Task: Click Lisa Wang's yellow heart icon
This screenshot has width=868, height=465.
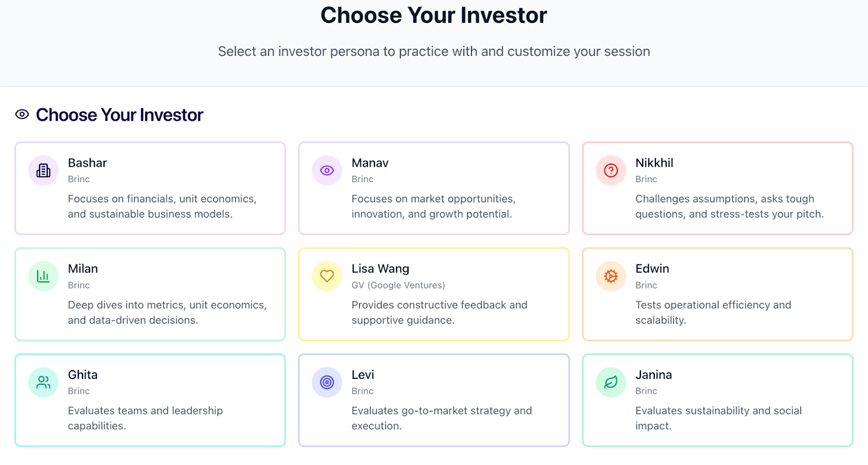Action: 327,276
